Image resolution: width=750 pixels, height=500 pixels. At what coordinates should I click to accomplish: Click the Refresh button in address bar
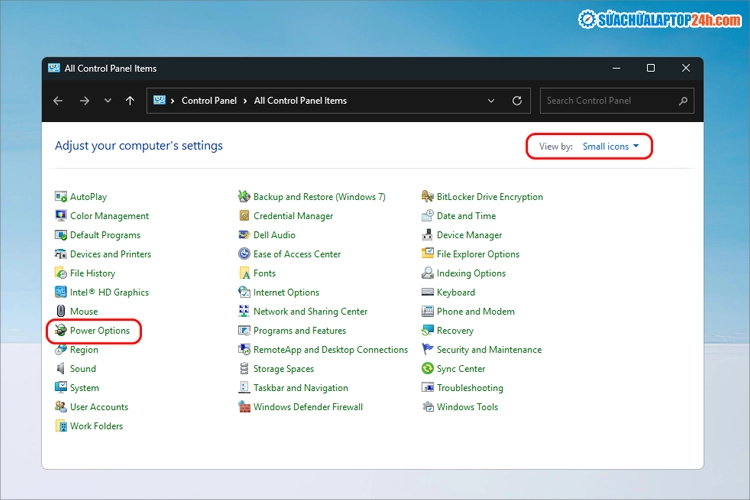pyautogui.click(x=517, y=101)
